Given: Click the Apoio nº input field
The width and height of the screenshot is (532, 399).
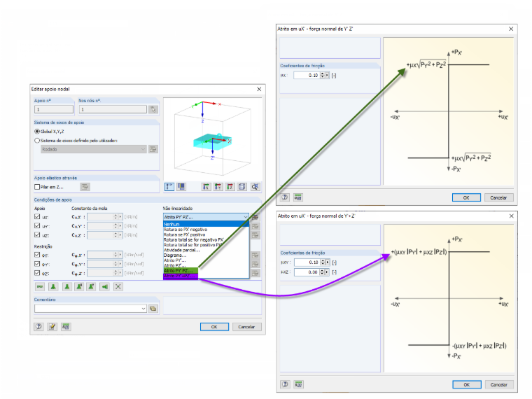Looking at the screenshot, I should click(x=54, y=109).
